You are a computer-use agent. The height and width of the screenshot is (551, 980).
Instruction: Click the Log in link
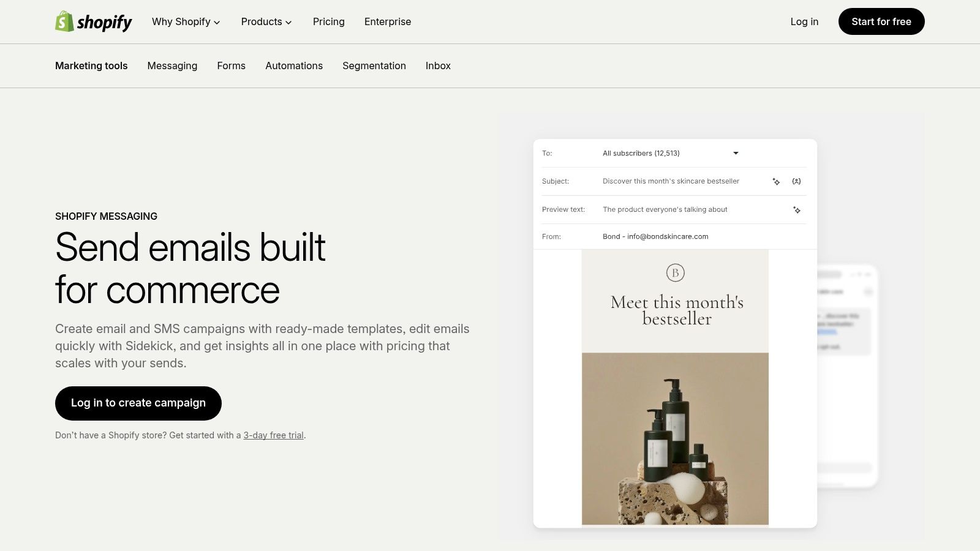(x=804, y=21)
